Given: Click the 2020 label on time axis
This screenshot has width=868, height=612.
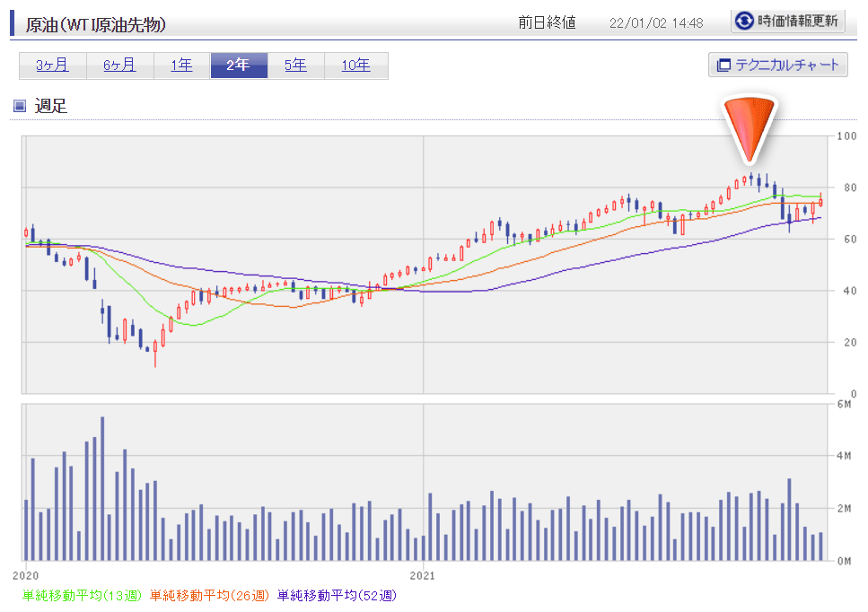Looking at the screenshot, I should (x=26, y=572).
